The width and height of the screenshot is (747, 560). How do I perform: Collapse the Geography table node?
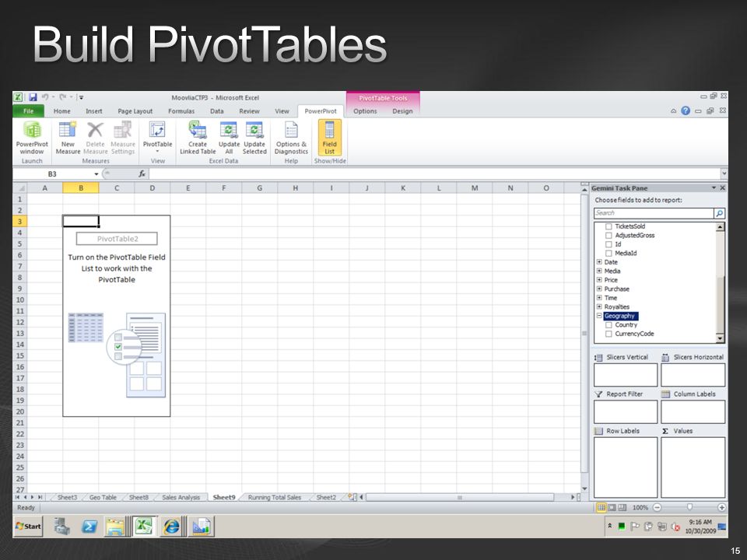point(599,316)
